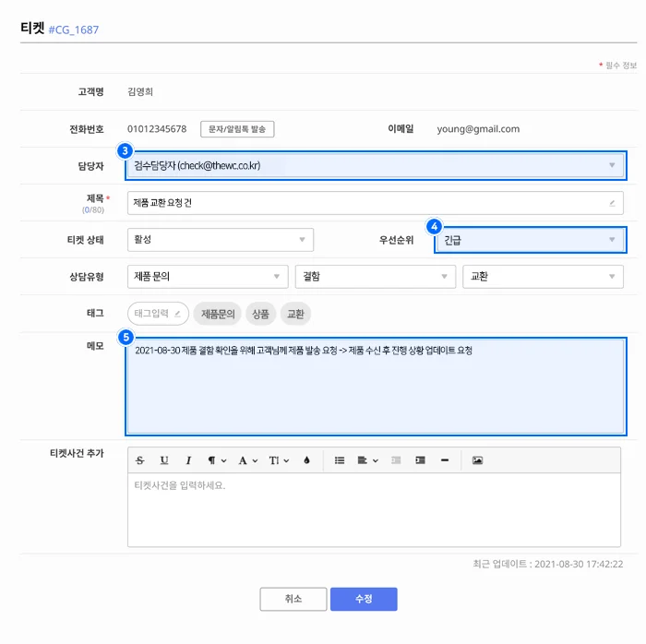Insert horizontal line in editor
646x644 pixels.
[x=445, y=460]
